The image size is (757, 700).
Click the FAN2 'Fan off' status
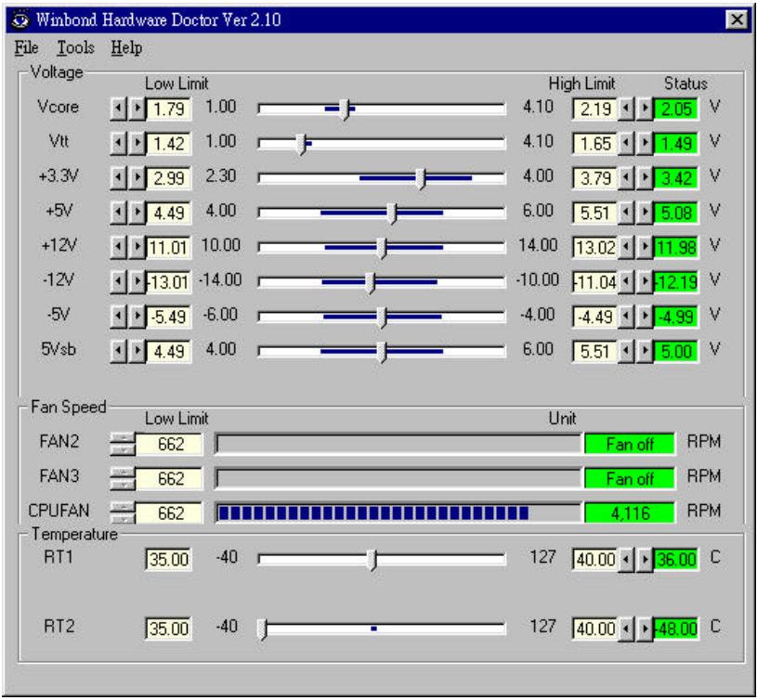coord(630,445)
